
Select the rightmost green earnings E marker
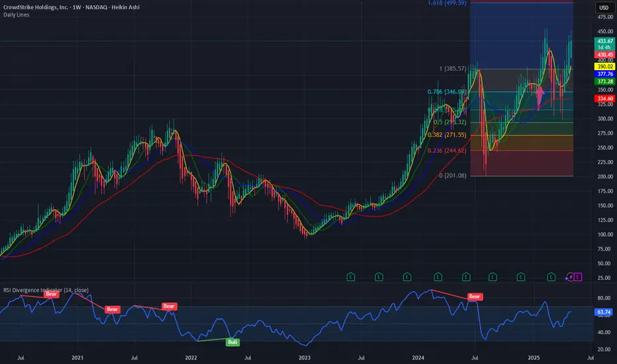[x=551, y=277]
